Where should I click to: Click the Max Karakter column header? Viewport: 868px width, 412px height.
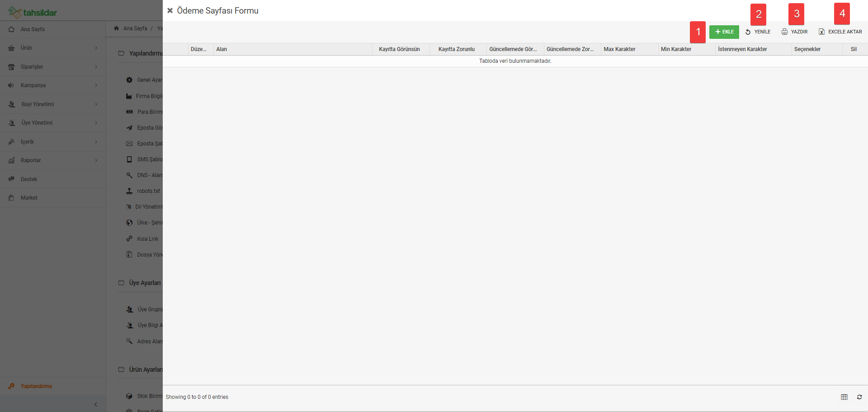(629, 49)
